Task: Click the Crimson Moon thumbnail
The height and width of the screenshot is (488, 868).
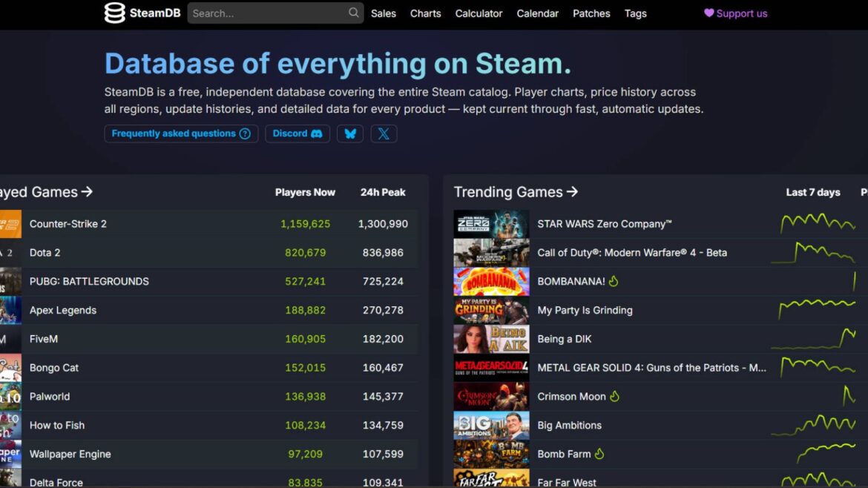Action: (491, 396)
